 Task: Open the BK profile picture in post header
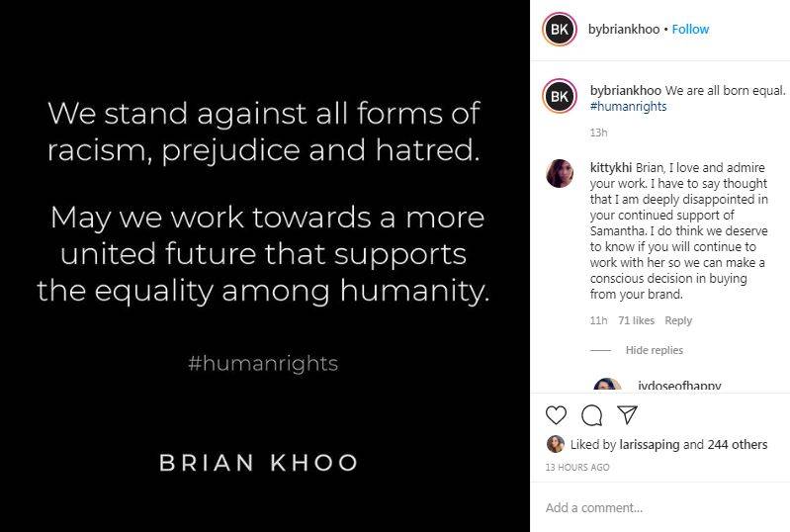560,30
